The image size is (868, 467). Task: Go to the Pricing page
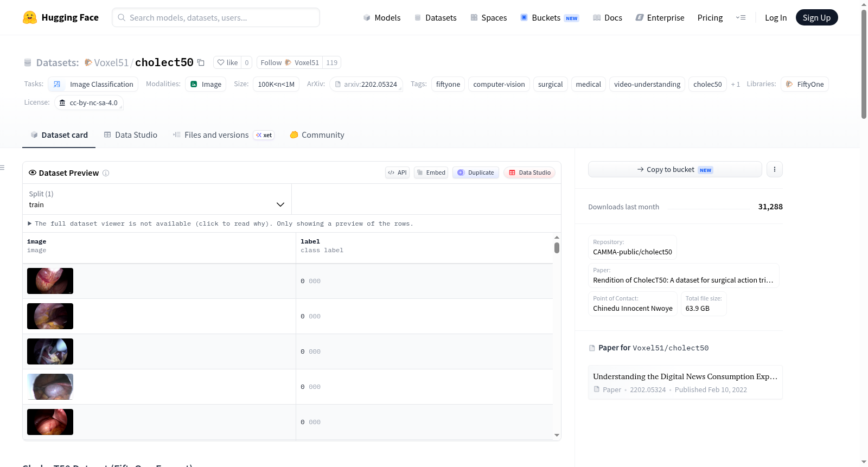(x=710, y=17)
